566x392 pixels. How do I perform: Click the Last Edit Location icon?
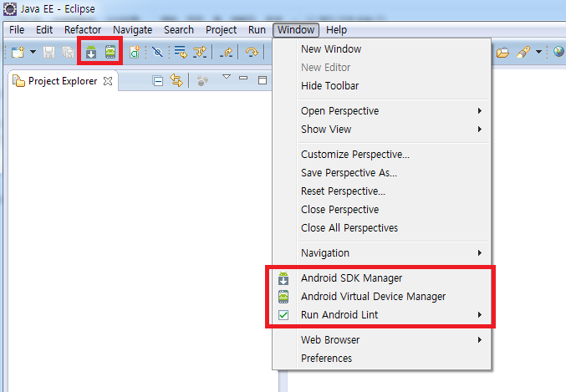pos(227,53)
